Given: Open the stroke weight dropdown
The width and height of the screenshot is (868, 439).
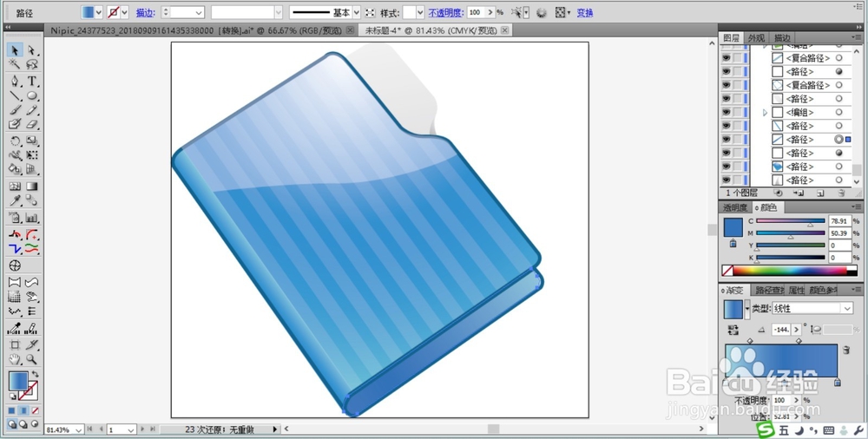Looking at the screenshot, I should point(199,12).
